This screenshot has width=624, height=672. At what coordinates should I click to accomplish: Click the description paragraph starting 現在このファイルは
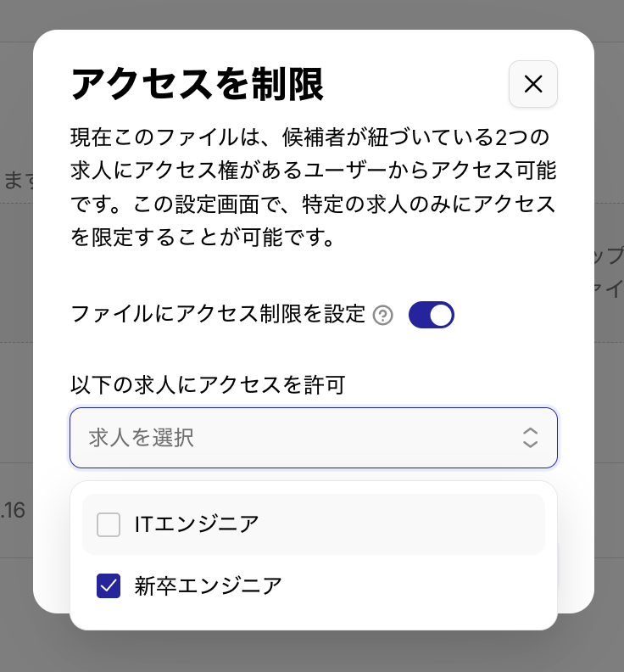(314, 187)
